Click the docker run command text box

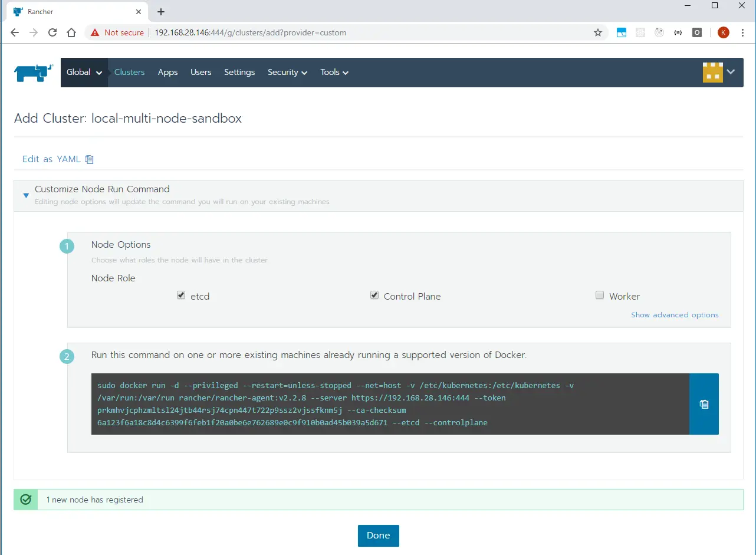click(390, 404)
